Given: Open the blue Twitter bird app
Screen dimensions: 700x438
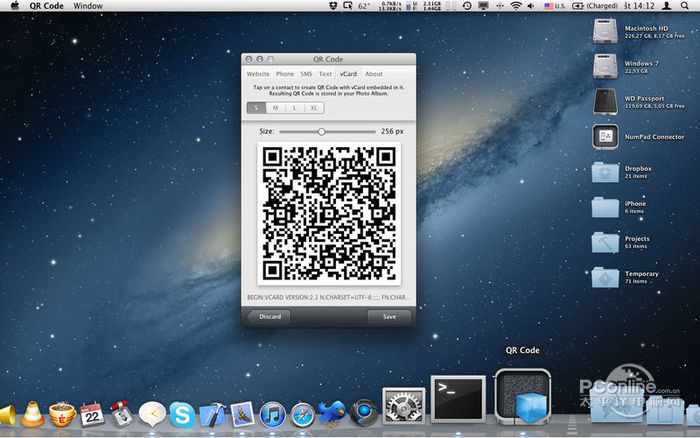Looking at the screenshot, I should (x=332, y=414).
